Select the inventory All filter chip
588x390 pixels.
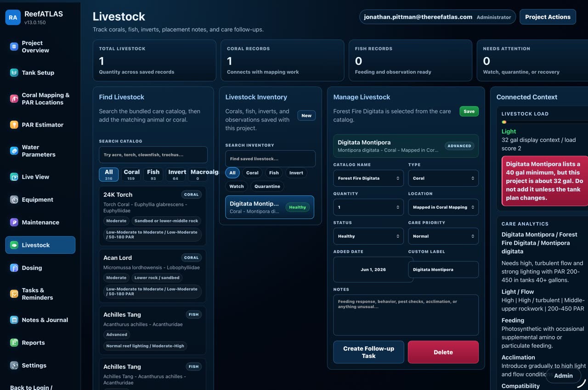click(x=232, y=173)
